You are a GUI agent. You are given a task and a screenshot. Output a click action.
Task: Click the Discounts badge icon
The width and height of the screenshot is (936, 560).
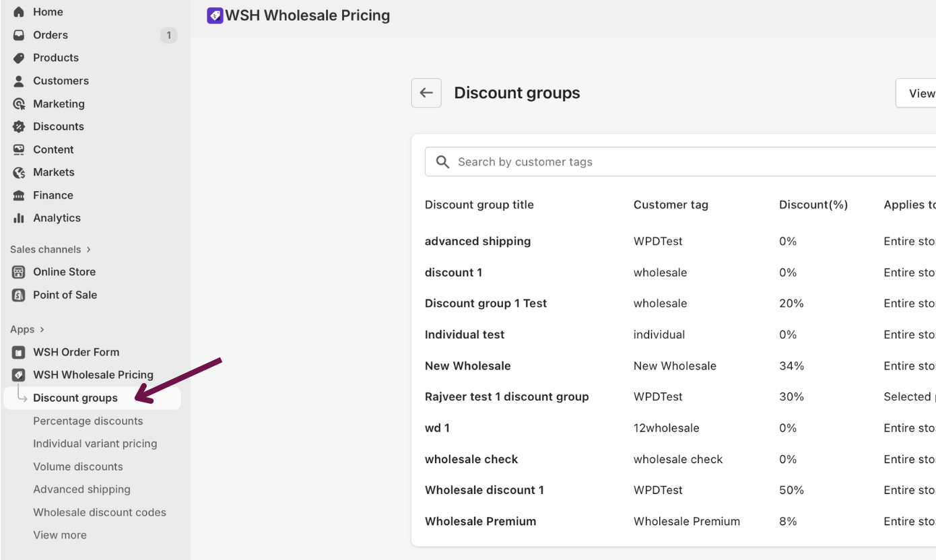(x=19, y=127)
